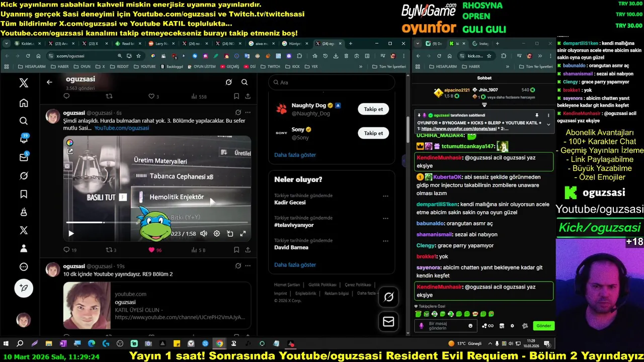Focus the Ara search field on X
This screenshot has width=644, height=362.
pos(332,82)
